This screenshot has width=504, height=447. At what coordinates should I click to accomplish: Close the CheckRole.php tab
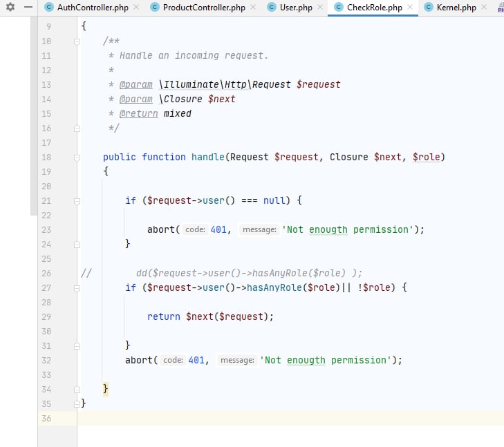pyautogui.click(x=410, y=7)
